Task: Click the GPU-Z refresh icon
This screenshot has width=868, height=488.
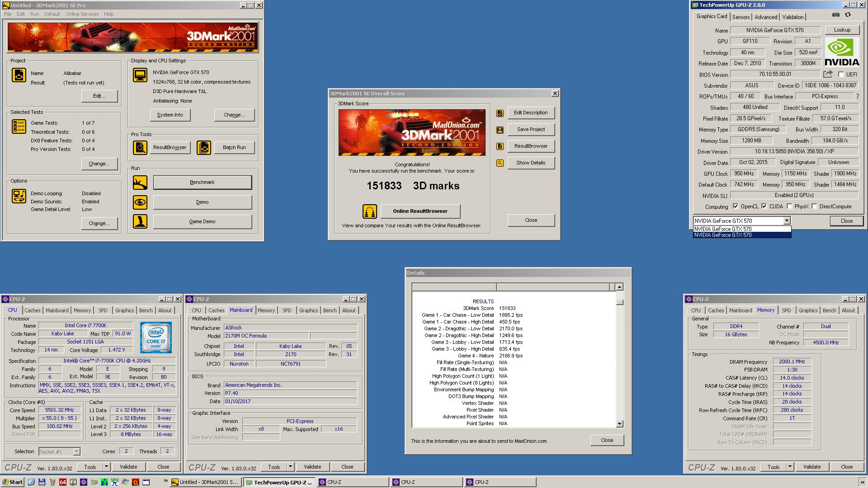Action: pyautogui.click(x=848, y=14)
